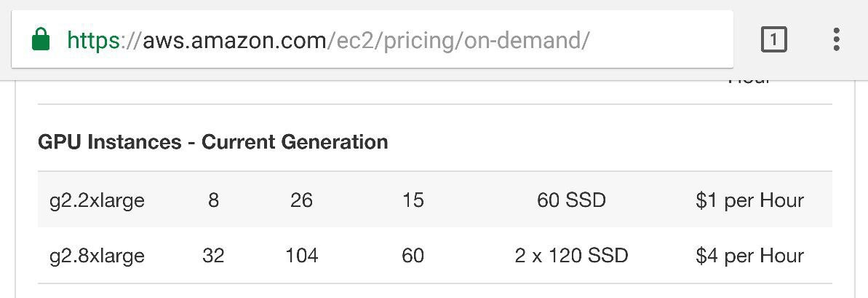
Task: Click the $4 per Hour price
Action: click(749, 256)
